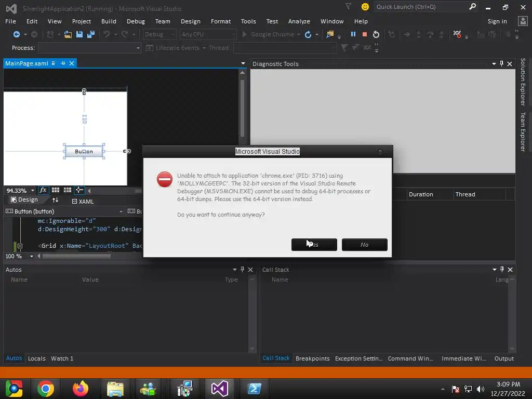Stop debugging with the red square
Viewport: 532px width, 399px height.
pos(364,34)
